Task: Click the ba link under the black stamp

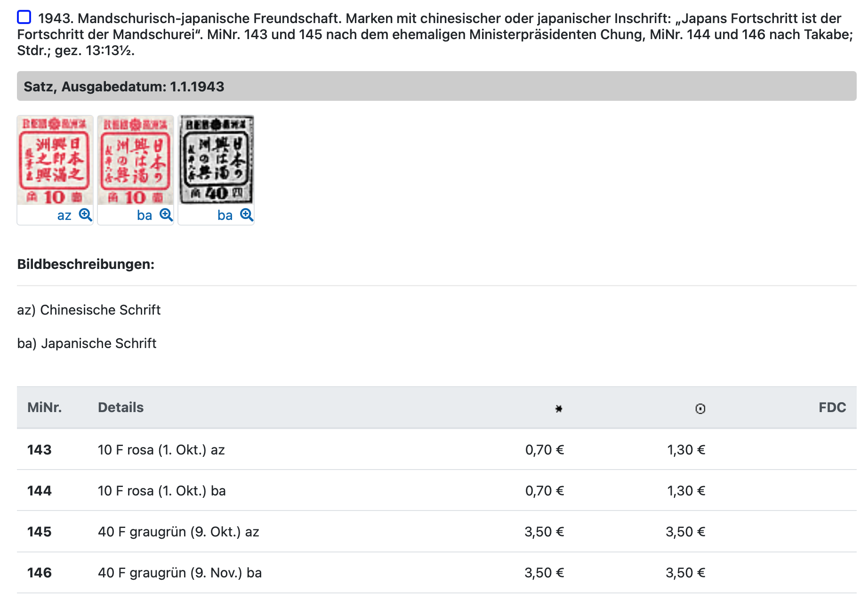Action: click(225, 216)
